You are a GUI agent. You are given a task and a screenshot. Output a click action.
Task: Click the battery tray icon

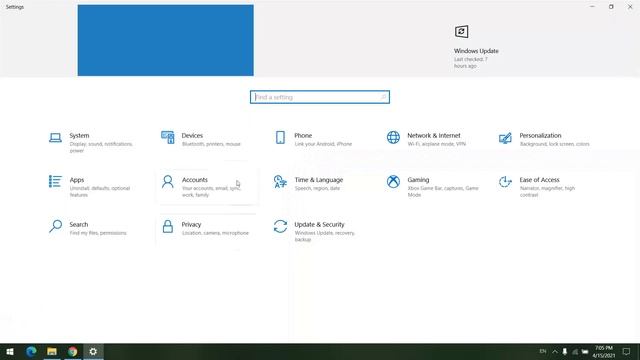click(x=585, y=351)
